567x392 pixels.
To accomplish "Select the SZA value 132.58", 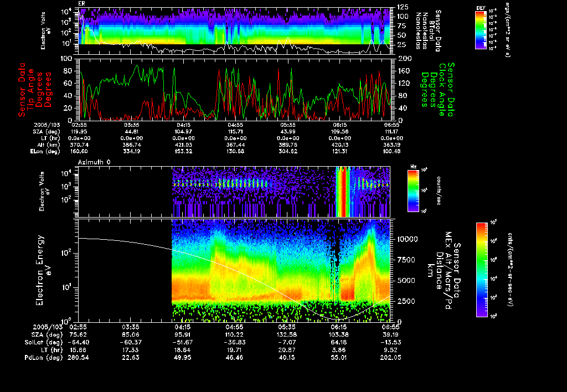I will (287, 334).
